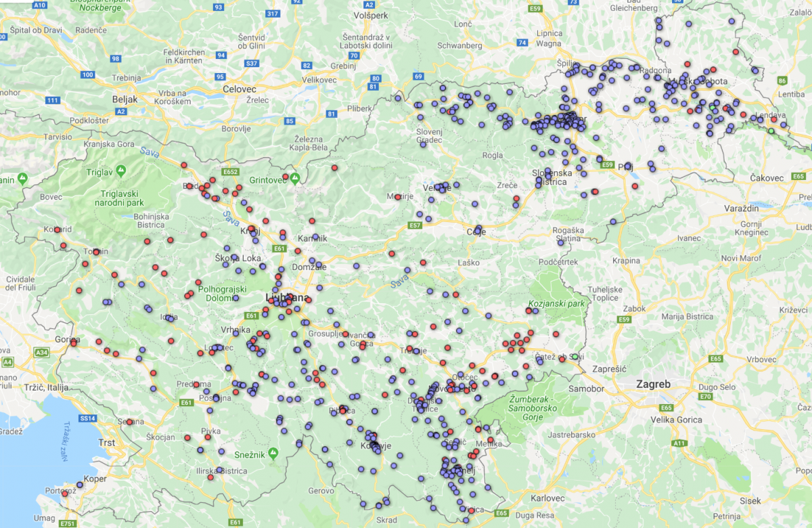Viewport: 812px width, 528px height.
Task: Click the purple marker beside Koper
Action: click(x=80, y=485)
